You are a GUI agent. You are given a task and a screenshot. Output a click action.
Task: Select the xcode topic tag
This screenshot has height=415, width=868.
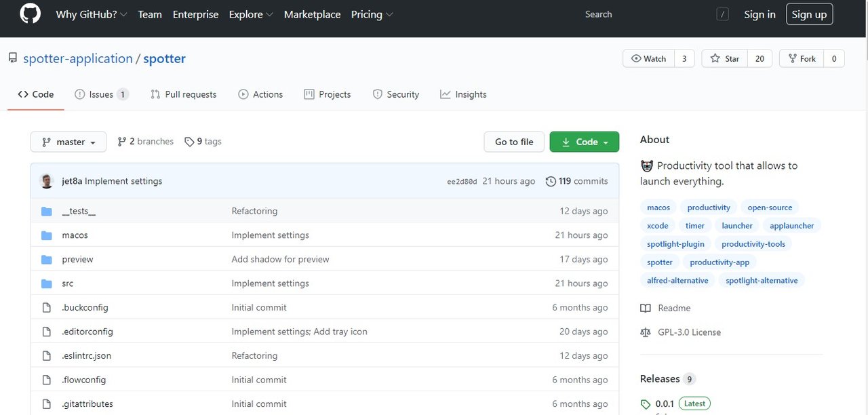(x=658, y=226)
